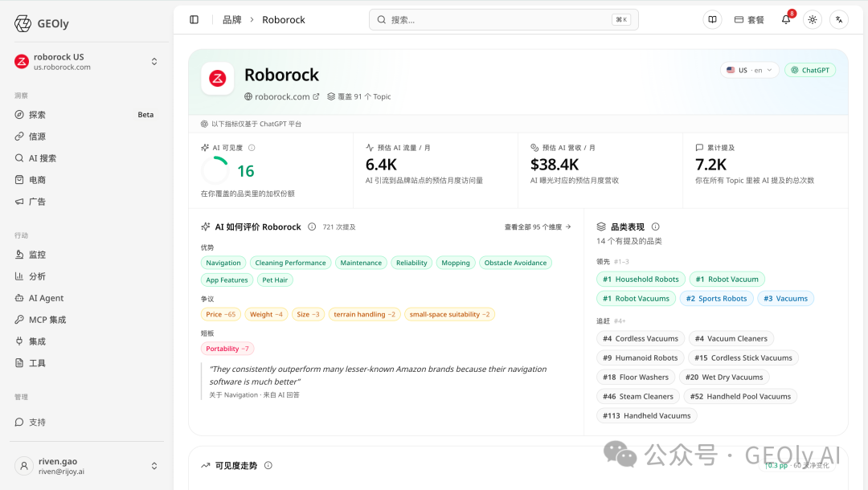
Task: Select the Maintenance tag
Action: 361,263
